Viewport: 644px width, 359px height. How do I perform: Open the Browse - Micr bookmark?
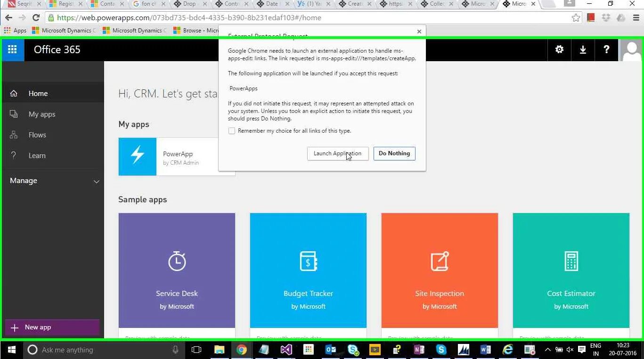[x=196, y=31]
